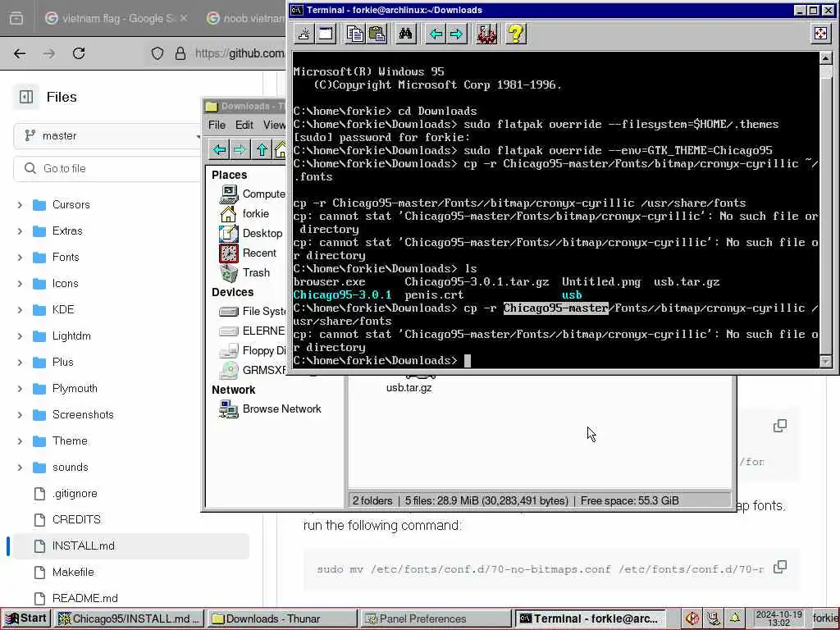
Task: Expand the Fonts folder in GitHub tree
Action: [20, 257]
